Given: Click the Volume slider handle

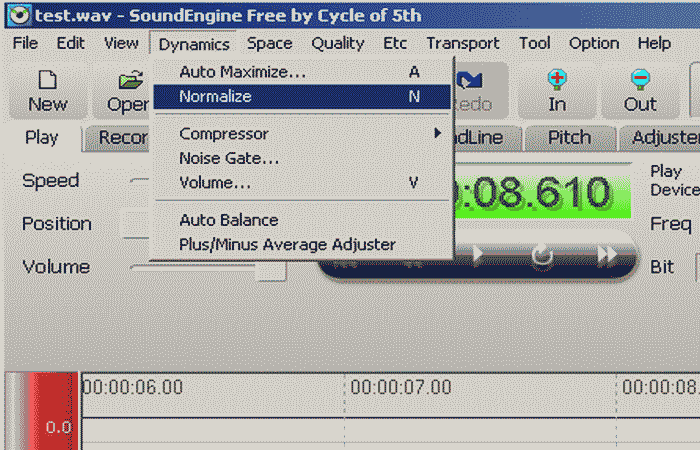Looking at the screenshot, I should [270, 268].
